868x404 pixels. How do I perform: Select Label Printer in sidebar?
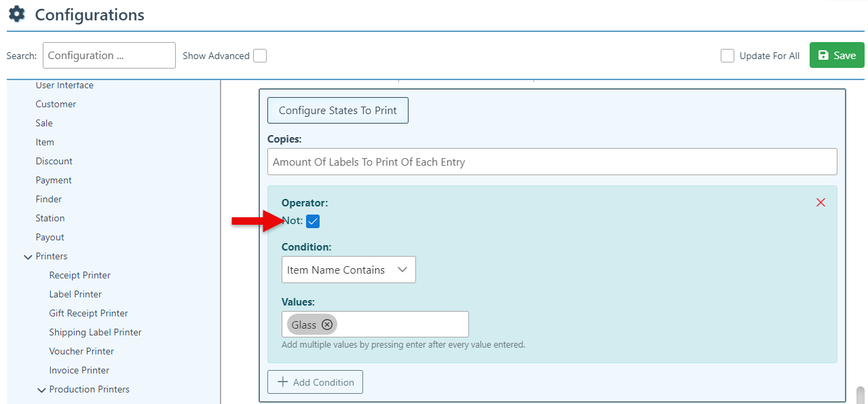click(x=75, y=294)
